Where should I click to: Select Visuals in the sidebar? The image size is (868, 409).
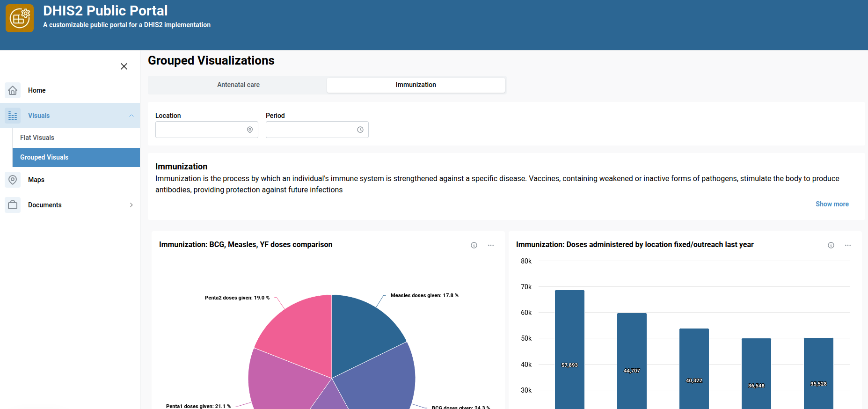point(70,116)
